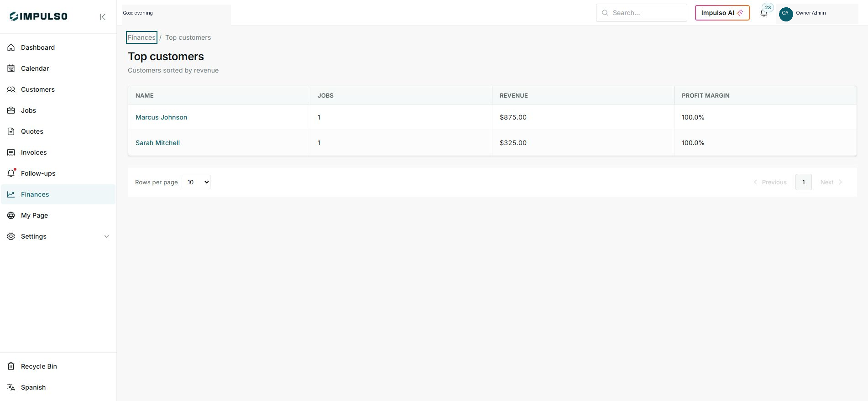Viewport: 868px width, 401px height.
Task: Click the Recycle Bin trash icon
Action: [11, 366]
